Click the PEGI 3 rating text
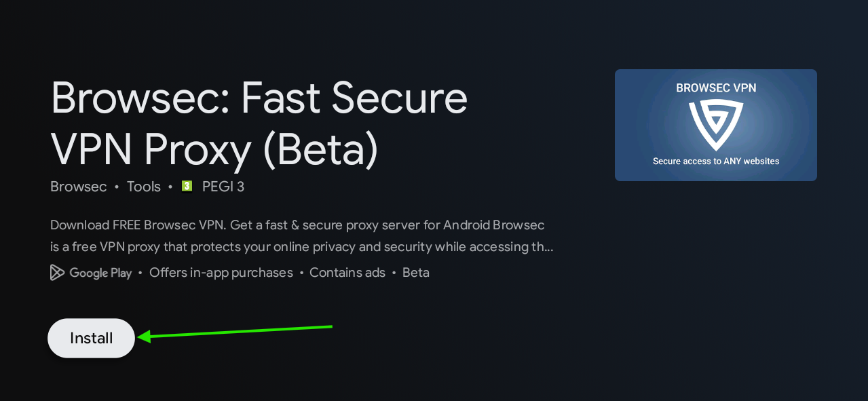 (x=223, y=187)
